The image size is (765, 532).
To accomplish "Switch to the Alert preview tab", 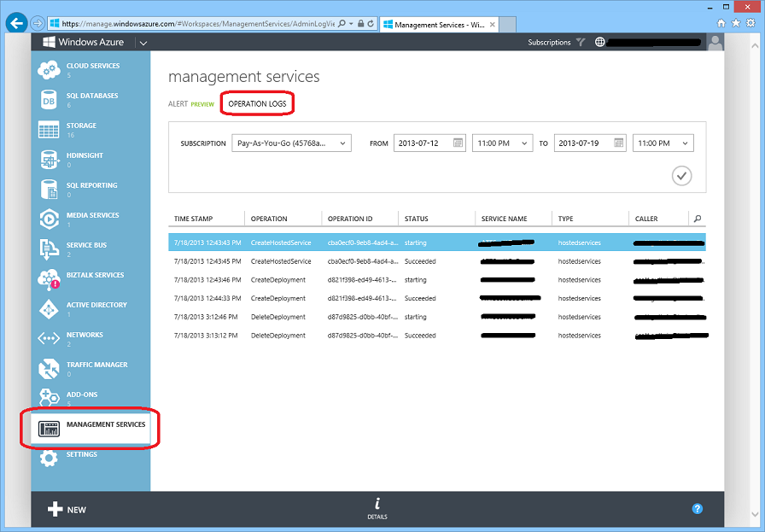I will [x=190, y=103].
